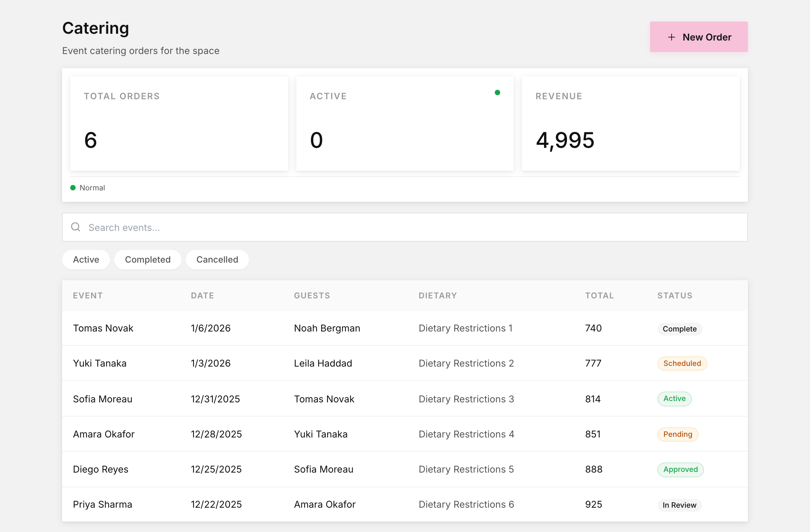This screenshot has width=810, height=532.
Task: Filter orders by Cancelled chip
Action: click(217, 259)
